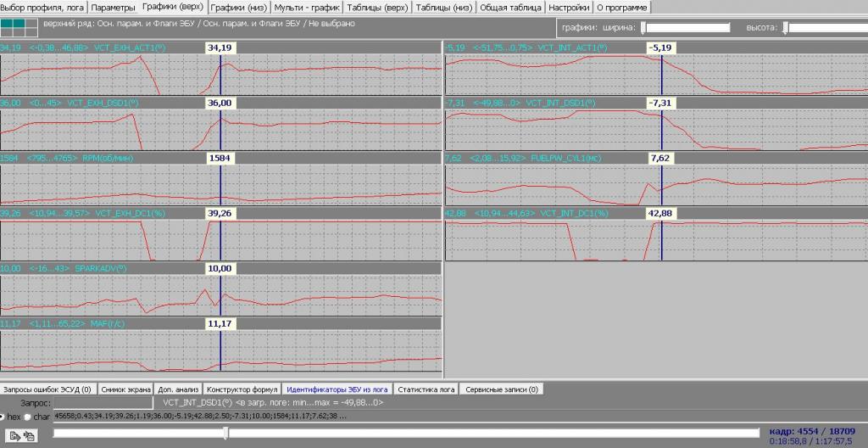The height and width of the screenshot is (448, 868).
Task: Open the Выбор профиля, лога tab
Action: [x=43, y=8]
